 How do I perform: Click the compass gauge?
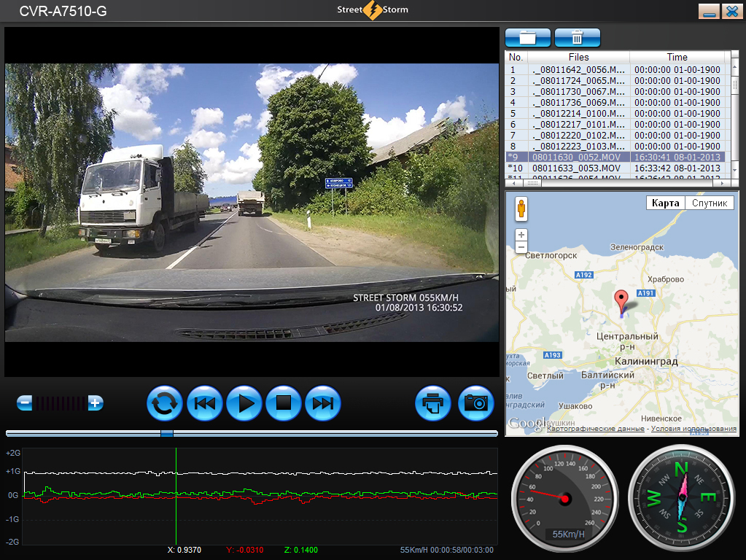tap(681, 498)
